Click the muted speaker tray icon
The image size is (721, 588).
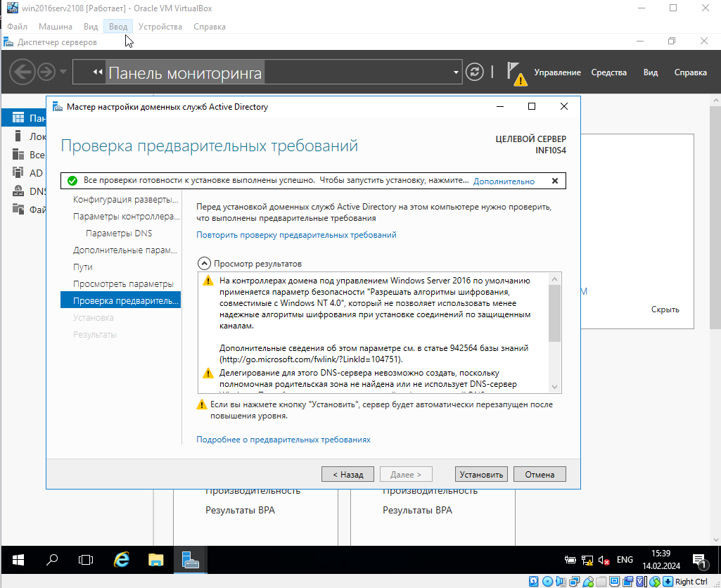pos(604,560)
